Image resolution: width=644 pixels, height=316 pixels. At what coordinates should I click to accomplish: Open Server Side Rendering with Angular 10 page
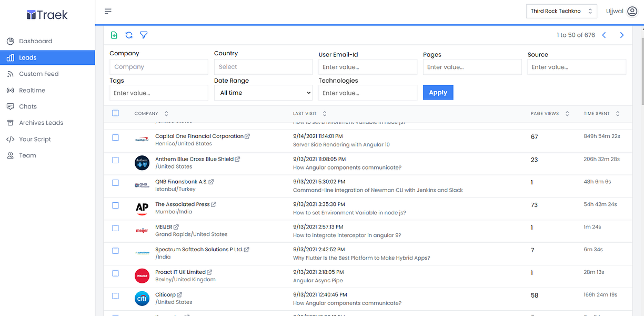tap(341, 144)
